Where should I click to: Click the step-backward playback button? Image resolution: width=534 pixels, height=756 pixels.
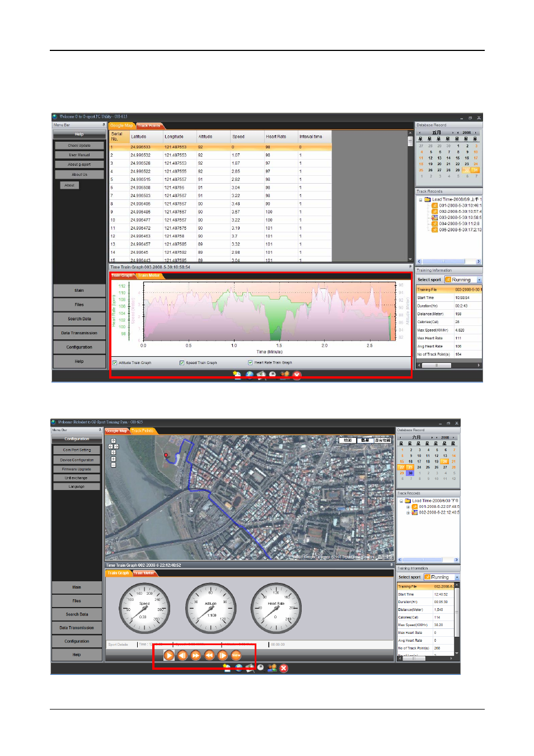tap(182, 655)
